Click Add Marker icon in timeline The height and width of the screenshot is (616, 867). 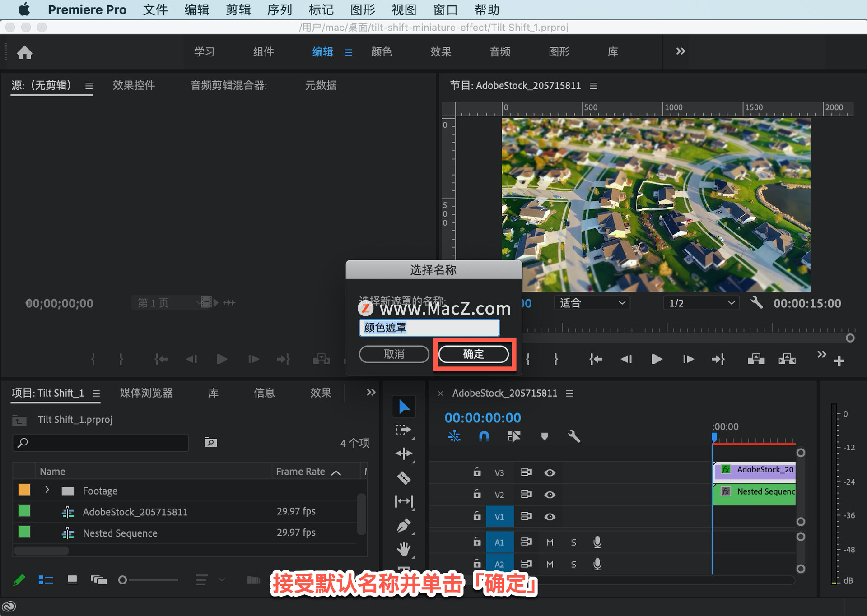point(545,436)
